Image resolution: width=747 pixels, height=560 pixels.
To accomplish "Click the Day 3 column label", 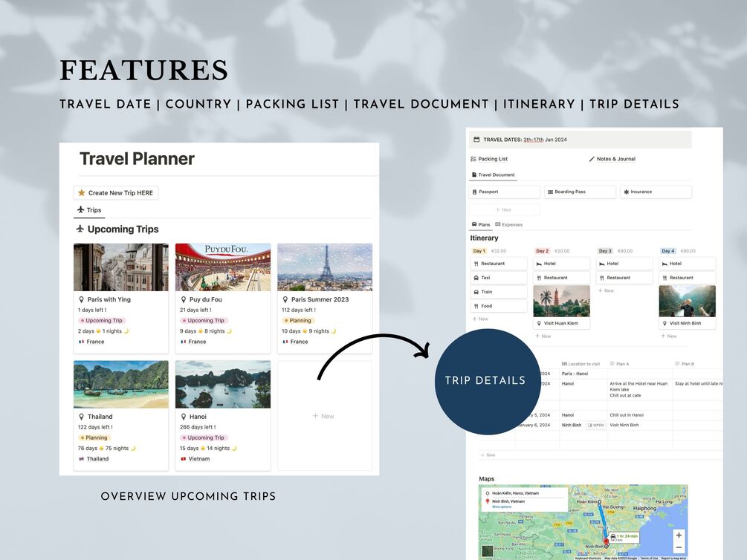I will [605, 251].
